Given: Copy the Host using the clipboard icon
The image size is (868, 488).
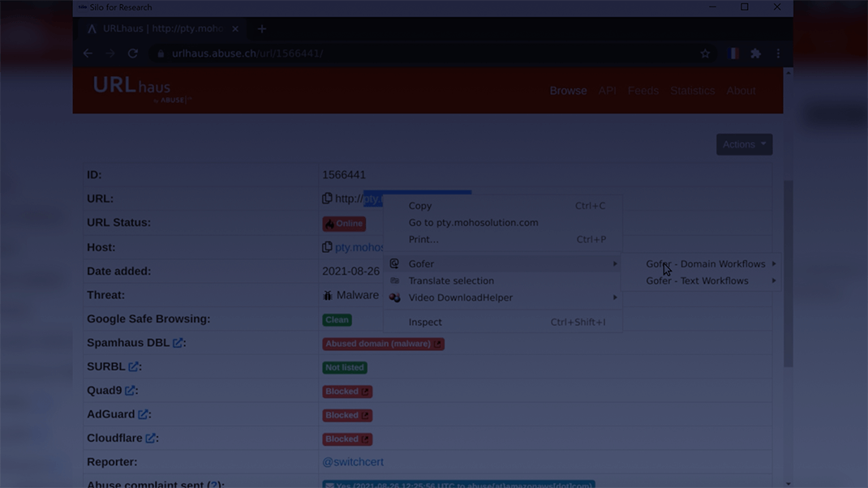Looking at the screenshot, I should click(327, 246).
